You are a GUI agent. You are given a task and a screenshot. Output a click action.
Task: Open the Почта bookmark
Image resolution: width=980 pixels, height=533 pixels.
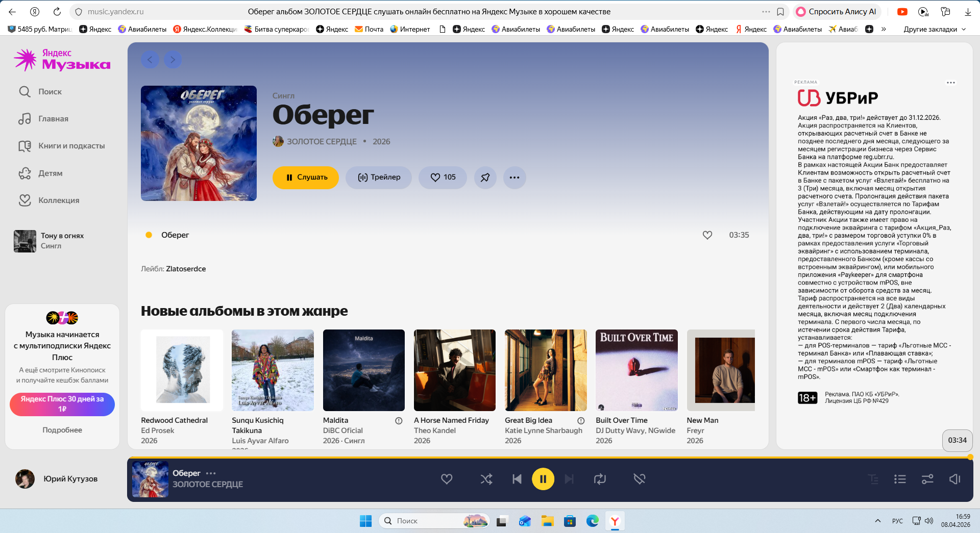point(369,29)
